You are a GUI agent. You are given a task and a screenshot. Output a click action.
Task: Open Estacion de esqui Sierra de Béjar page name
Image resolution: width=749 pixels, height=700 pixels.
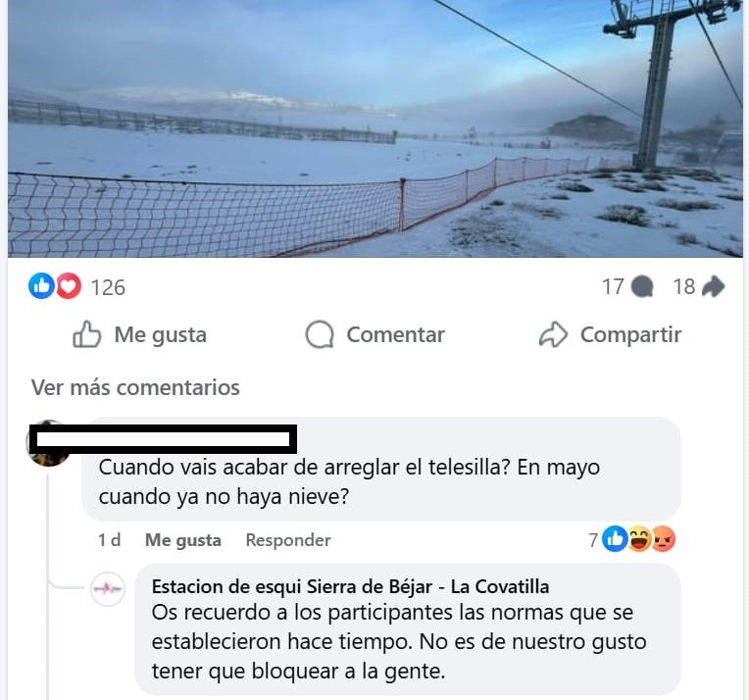[x=350, y=586]
